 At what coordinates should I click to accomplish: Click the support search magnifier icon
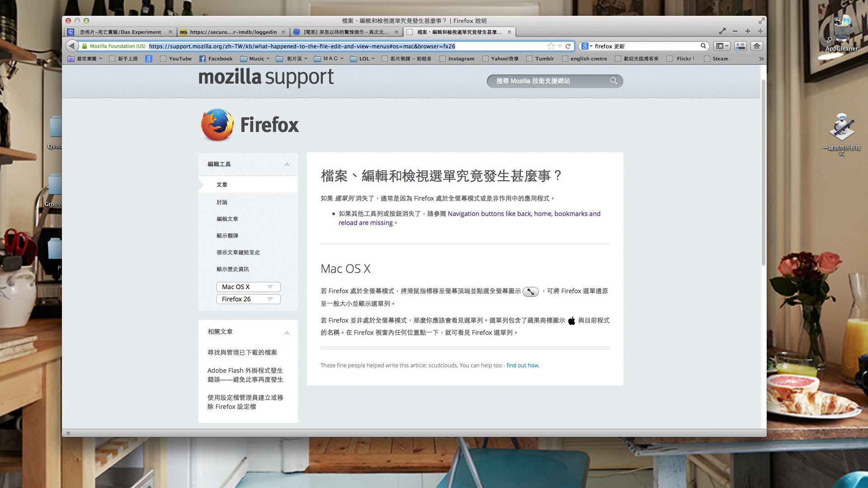pyautogui.click(x=613, y=81)
